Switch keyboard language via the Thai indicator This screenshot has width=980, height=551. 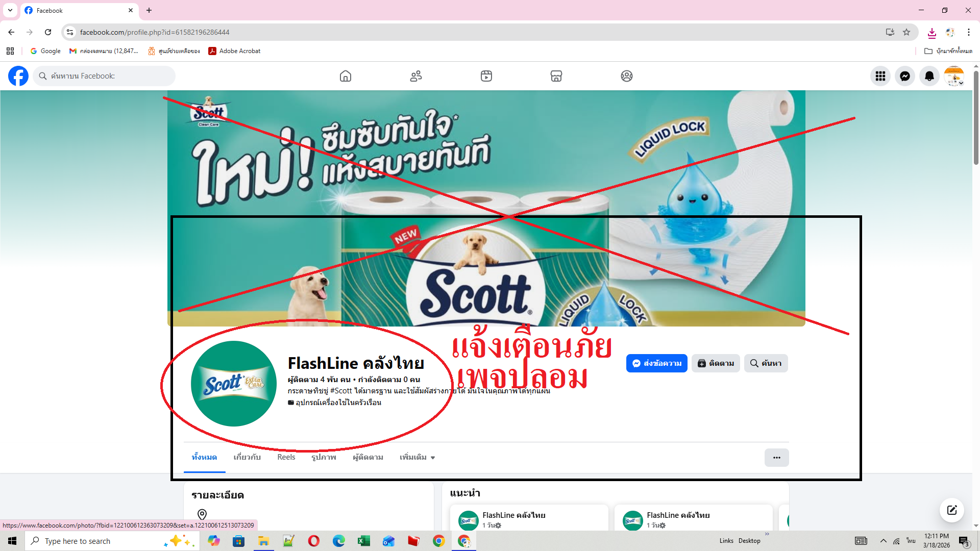[911, 541]
